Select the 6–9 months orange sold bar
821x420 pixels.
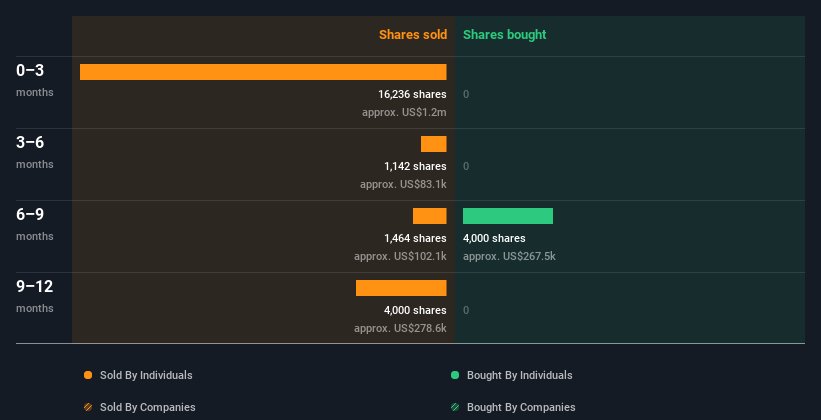429,216
